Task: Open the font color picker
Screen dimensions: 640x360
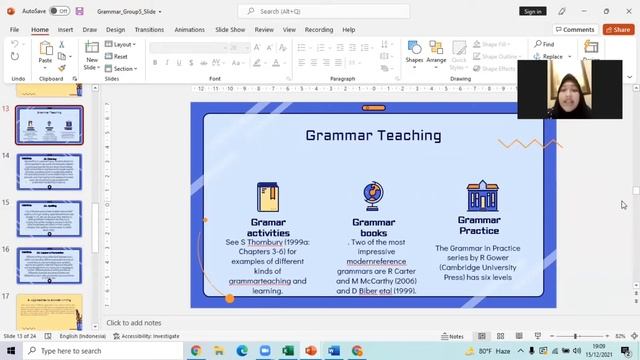Action: click(284, 63)
